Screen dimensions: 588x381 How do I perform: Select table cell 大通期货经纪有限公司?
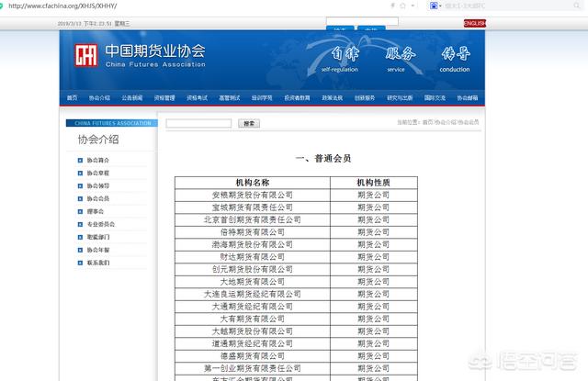[253, 306]
